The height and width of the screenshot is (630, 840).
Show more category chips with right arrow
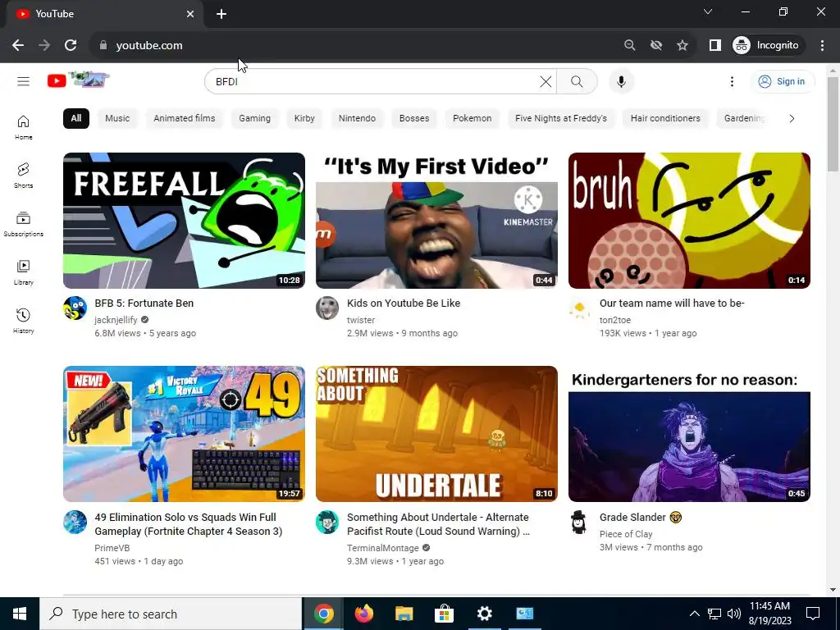[x=792, y=118]
